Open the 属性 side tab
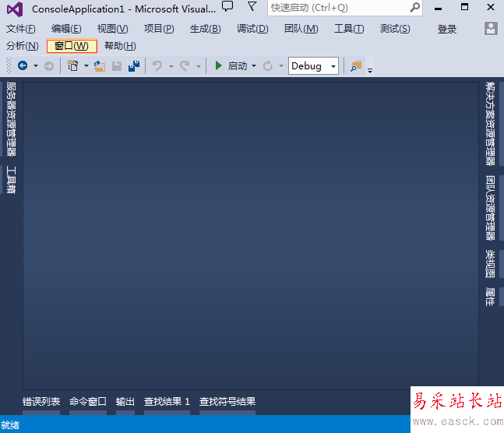 [490, 297]
